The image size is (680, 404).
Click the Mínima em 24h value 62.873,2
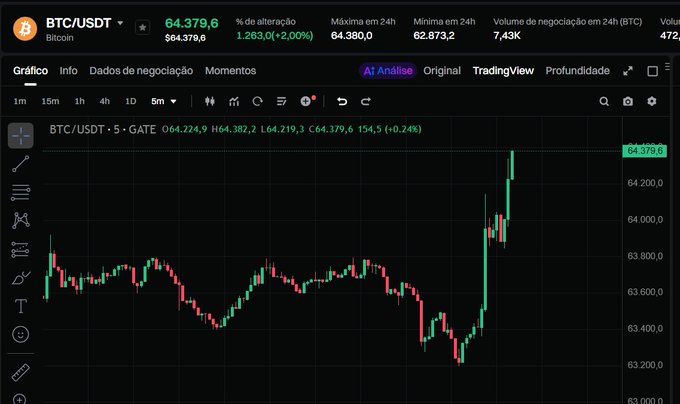click(434, 36)
